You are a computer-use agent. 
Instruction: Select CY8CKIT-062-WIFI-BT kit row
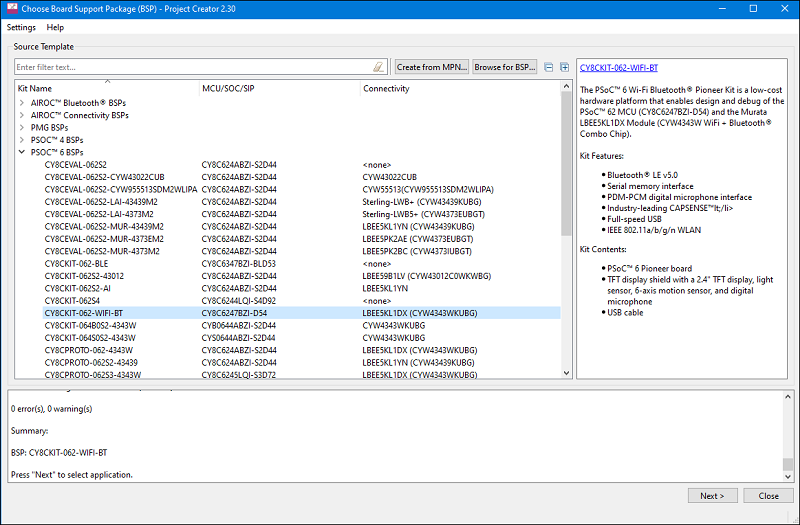pyautogui.click(x=301, y=313)
